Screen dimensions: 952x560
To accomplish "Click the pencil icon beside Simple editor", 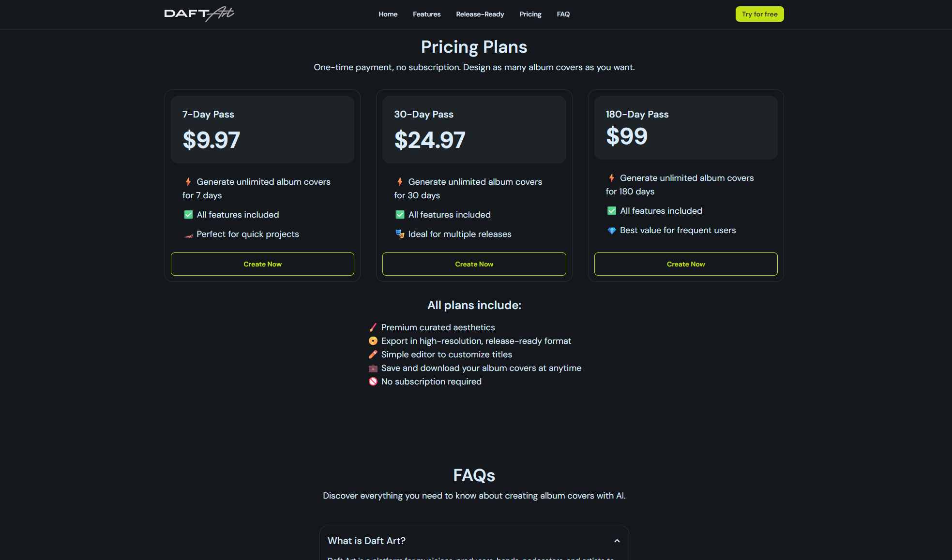I will pyautogui.click(x=373, y=354).
